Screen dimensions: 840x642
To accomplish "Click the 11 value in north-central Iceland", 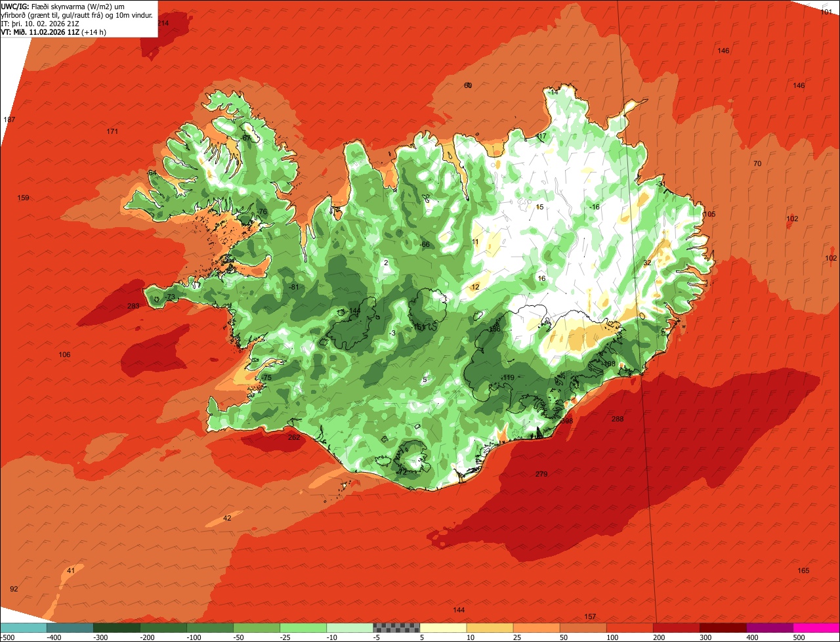I will 475,242.
